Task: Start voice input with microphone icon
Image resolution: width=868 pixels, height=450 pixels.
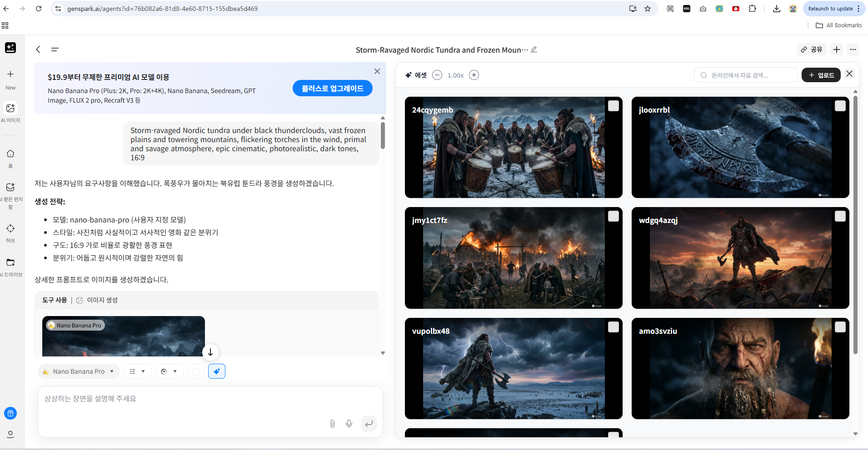Action: pyautogui.click(x=349, y=424)
